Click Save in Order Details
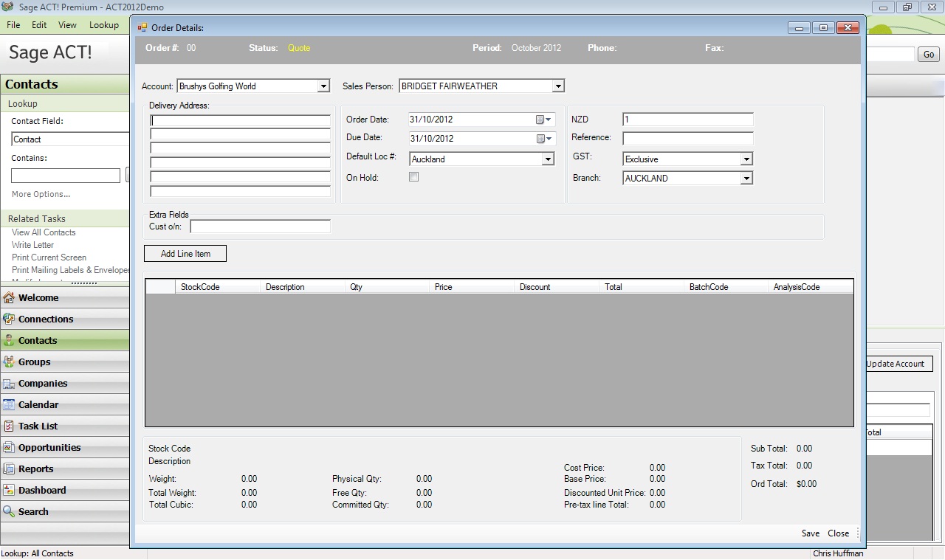 [811, 533]
